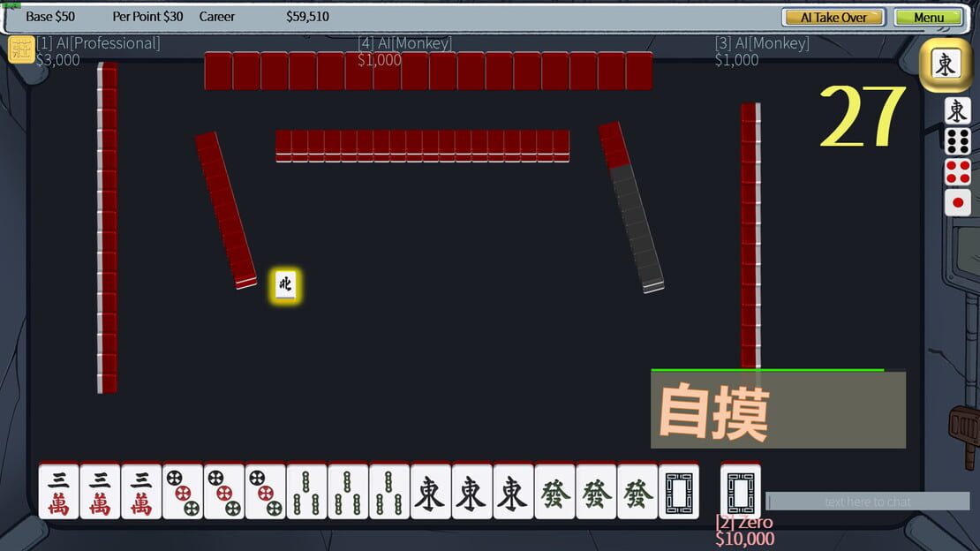Choose the middle three-bamboo tile
Viewport: 980px width, 551px height.
tap(348, 492)
